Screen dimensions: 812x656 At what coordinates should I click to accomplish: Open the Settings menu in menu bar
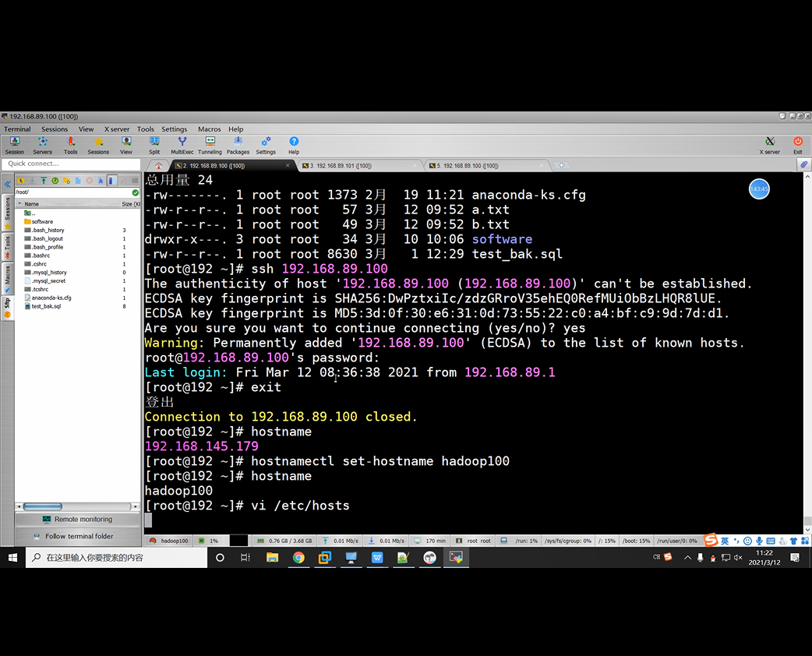click(x=174, y=129)
